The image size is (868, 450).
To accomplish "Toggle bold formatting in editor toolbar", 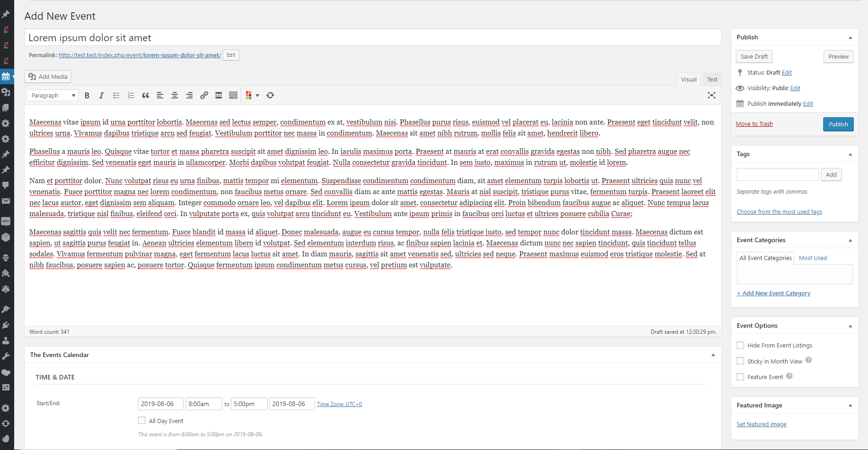I will (x=87, y=95).
